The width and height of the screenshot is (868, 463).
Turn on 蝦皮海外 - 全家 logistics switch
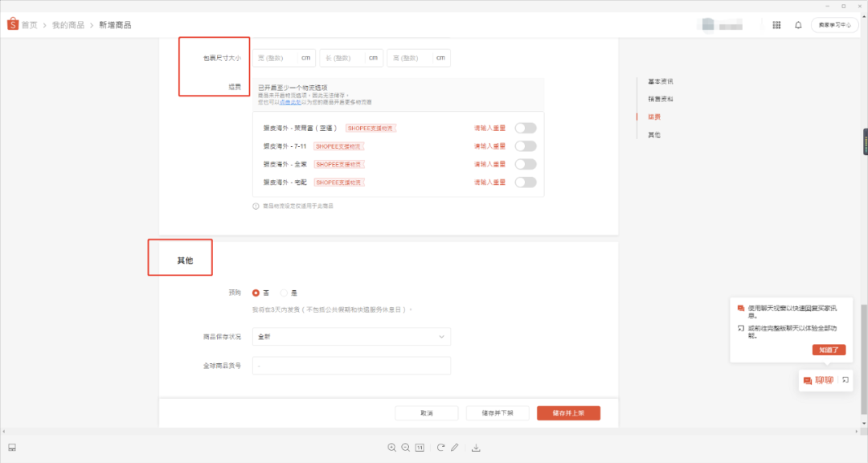point(526,164)
